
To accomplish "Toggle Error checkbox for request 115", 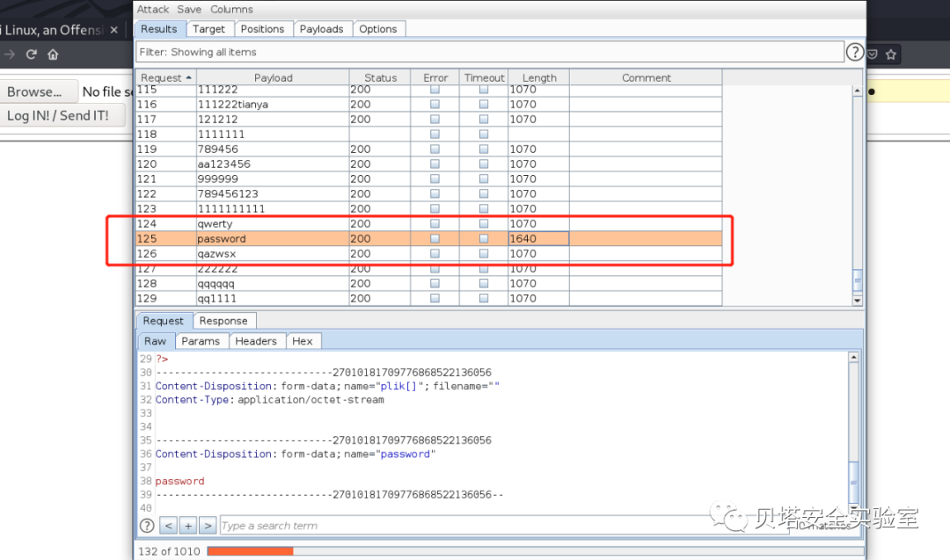I will pos(435,90).
